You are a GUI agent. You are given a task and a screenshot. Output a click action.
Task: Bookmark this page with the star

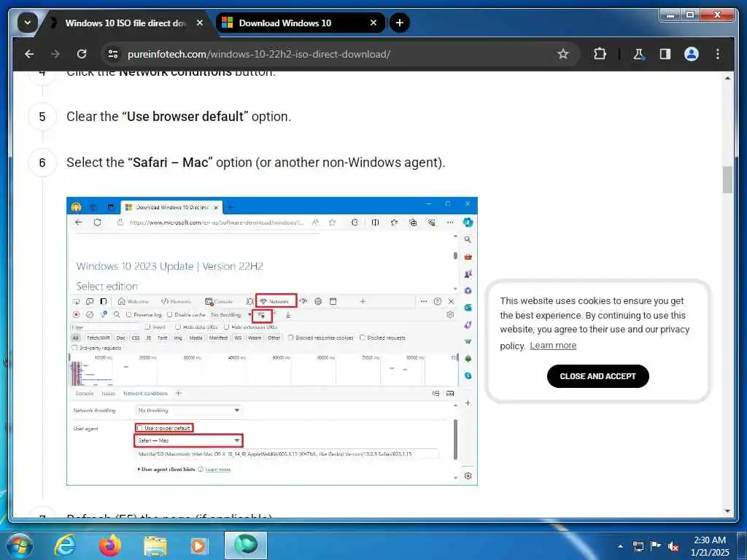pos(562,54)
